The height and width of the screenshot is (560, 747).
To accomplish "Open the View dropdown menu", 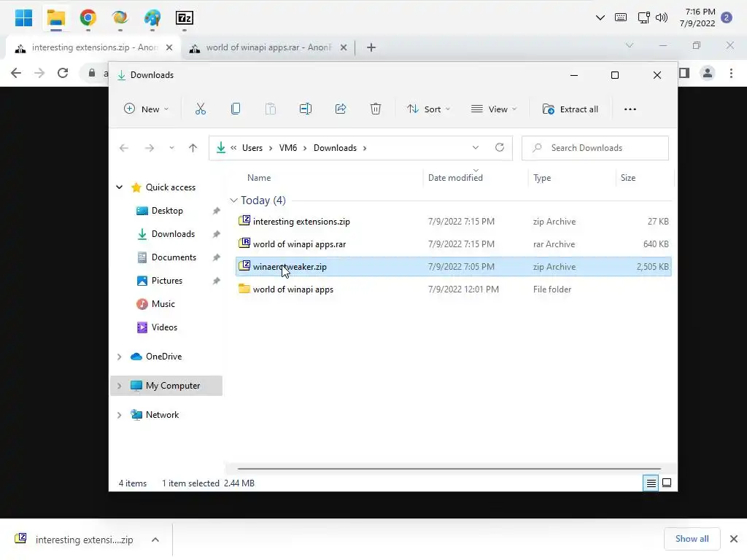I will [x=494, y=109].
